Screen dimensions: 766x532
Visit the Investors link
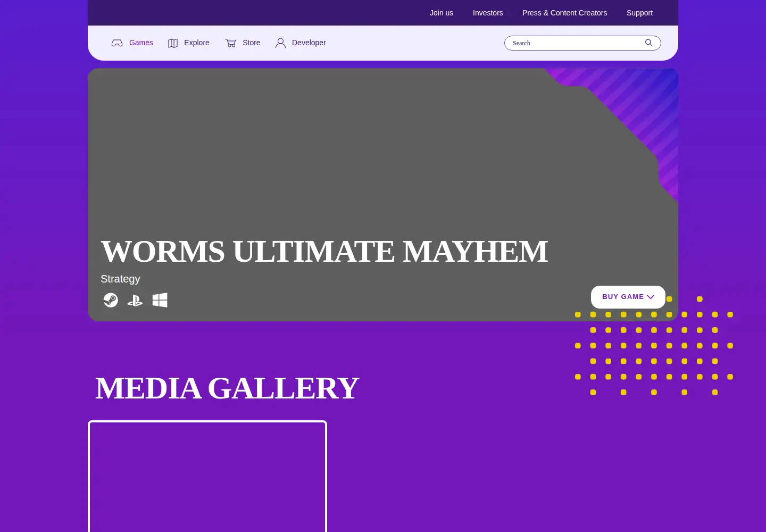488,13
